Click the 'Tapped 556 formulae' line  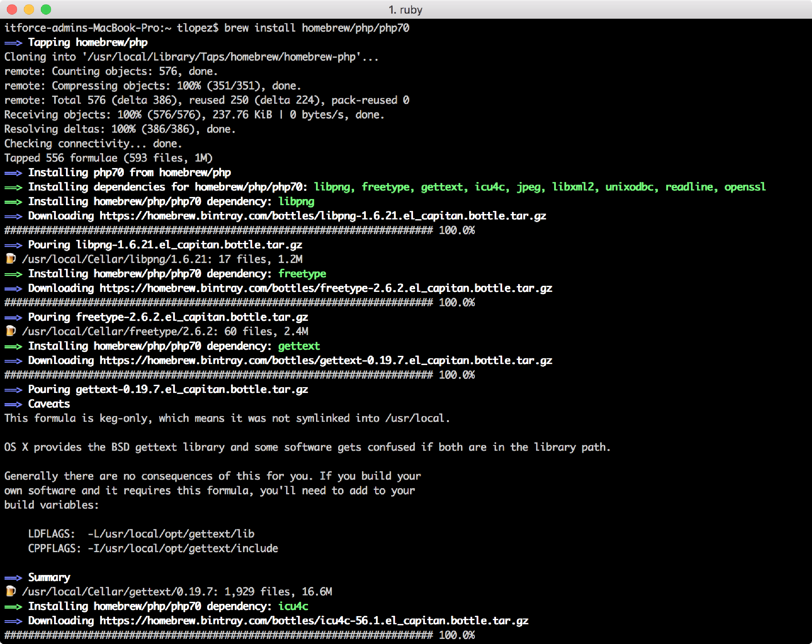click(109, 158)
